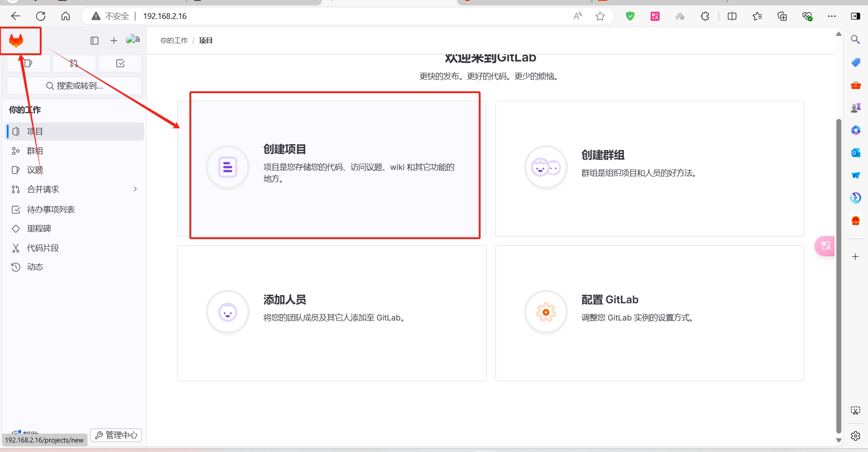This screenshot has height=452, width=868.
Task: Click the GitLab fox logo
Action: click(x=16, y=41)
